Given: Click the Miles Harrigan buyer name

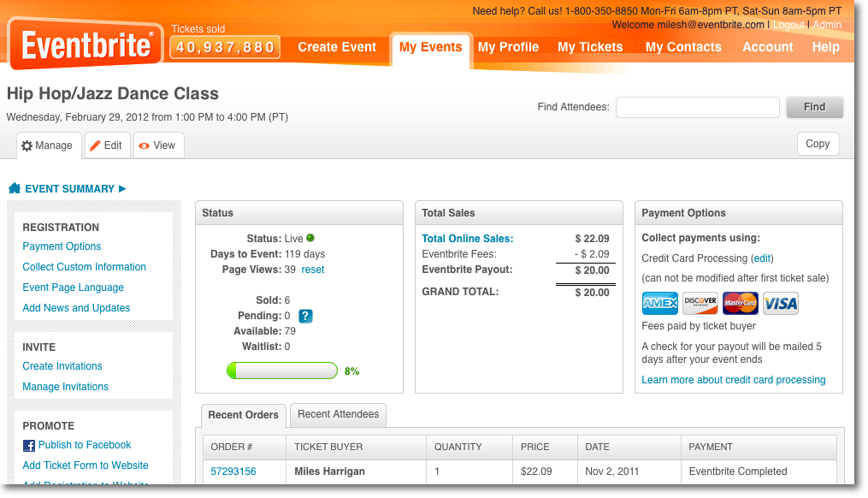Looking at the screenshot, I should 329,471.
